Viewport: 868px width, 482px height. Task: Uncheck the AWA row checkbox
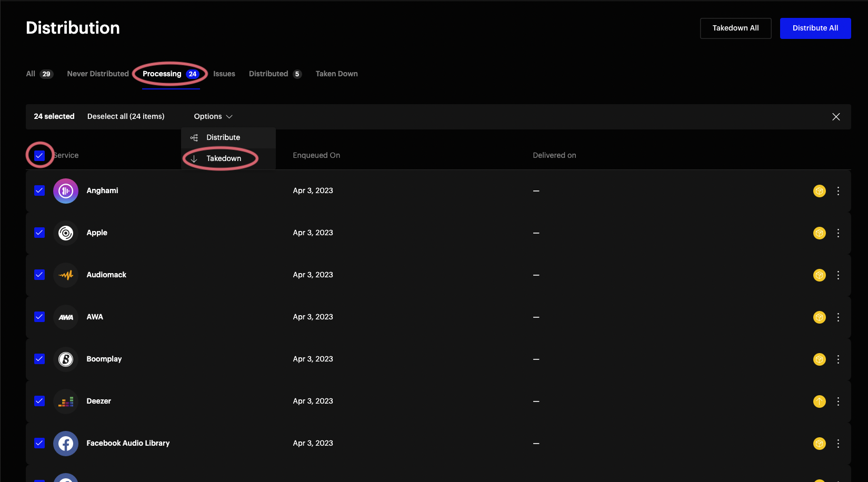[x=39, y=317]
